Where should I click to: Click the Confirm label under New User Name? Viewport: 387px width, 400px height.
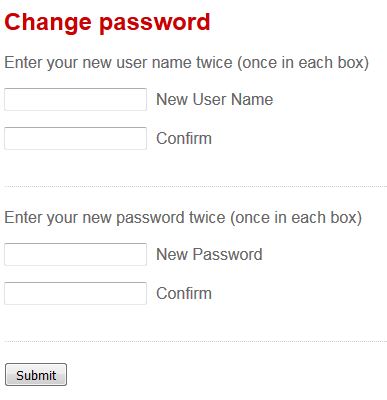(x=184, y=138)
